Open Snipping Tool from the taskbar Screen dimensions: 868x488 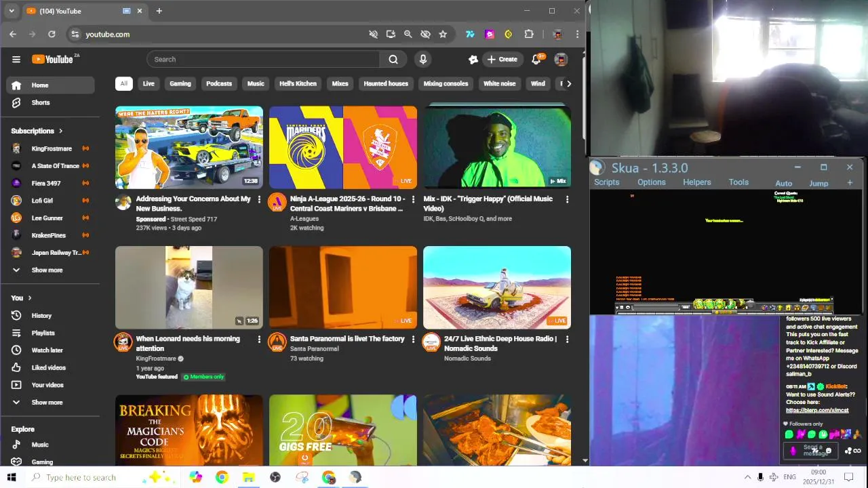[x=302, y=477]
